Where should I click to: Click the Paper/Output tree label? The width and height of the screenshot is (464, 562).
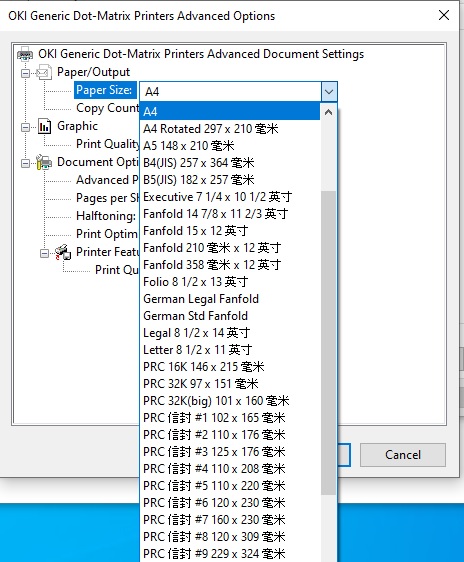[94, 72]
